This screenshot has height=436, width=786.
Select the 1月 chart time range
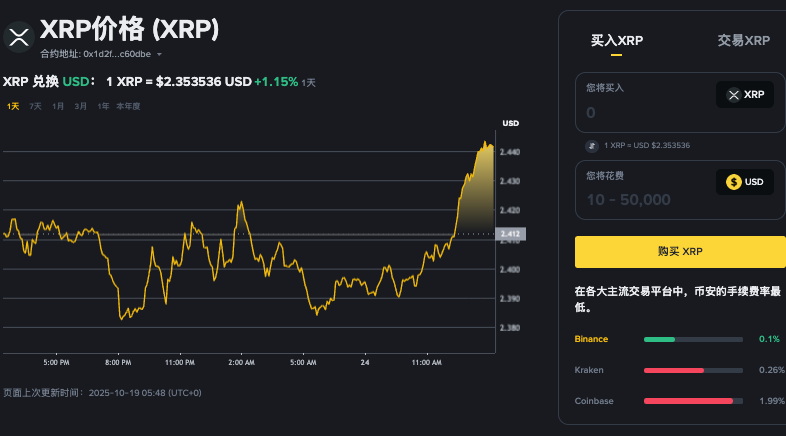pos(58,106)
